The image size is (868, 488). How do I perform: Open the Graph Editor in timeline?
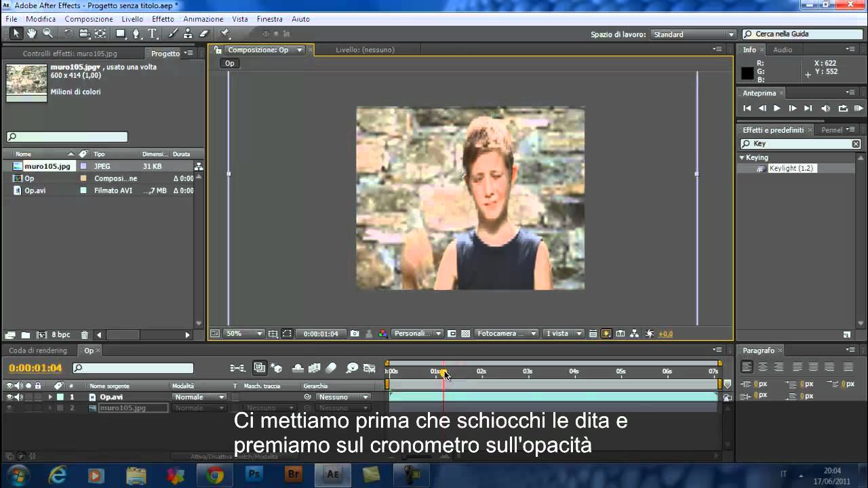click(x=370, y=368)
